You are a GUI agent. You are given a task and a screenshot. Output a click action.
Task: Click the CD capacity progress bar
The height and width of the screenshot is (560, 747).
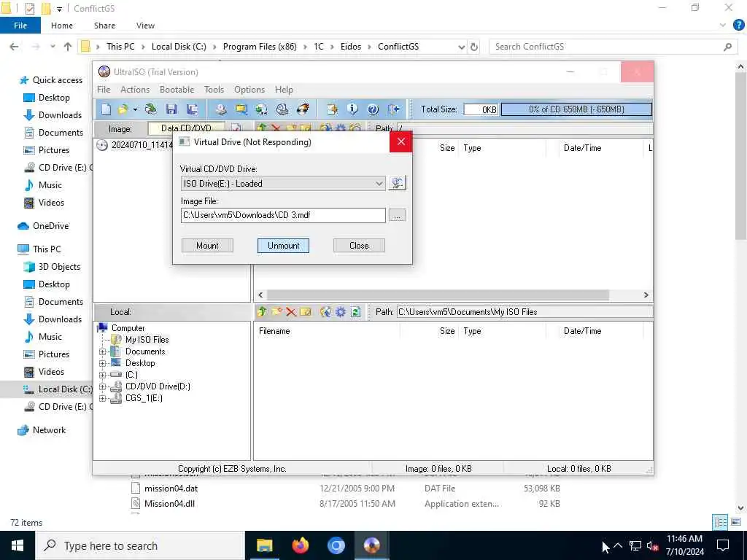point(576,109)
